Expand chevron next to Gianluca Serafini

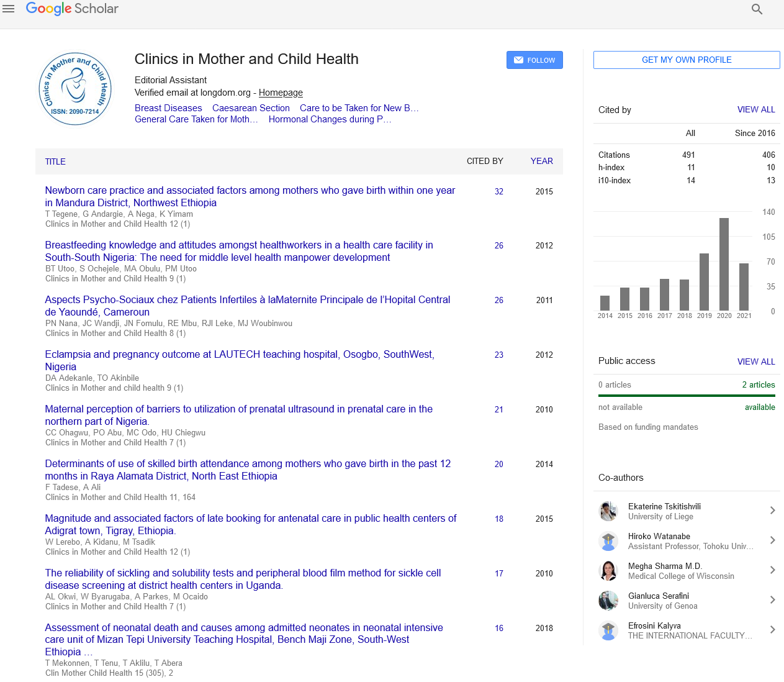(x=772, y=600)
